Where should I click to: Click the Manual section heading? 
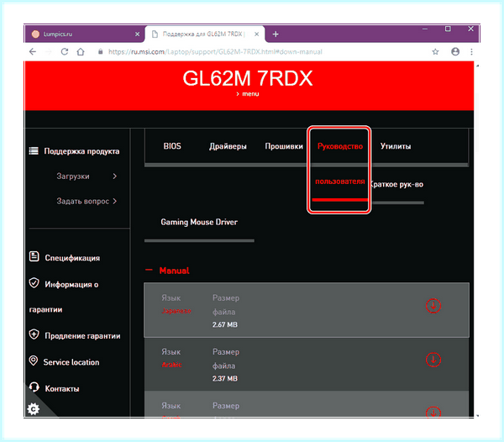tap(175, 271)
